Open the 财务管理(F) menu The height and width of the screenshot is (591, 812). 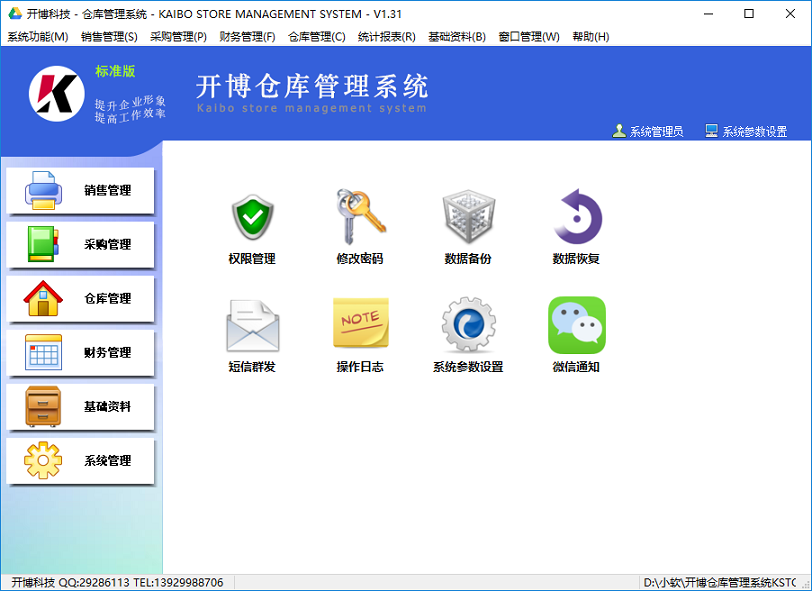pyautogui.click(x=248, y=37)
